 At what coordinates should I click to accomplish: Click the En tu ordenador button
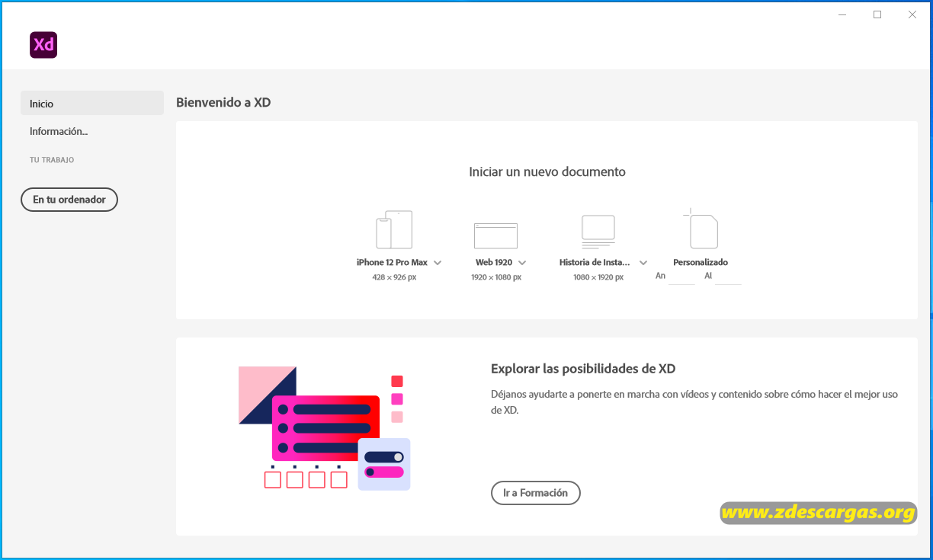69,200
